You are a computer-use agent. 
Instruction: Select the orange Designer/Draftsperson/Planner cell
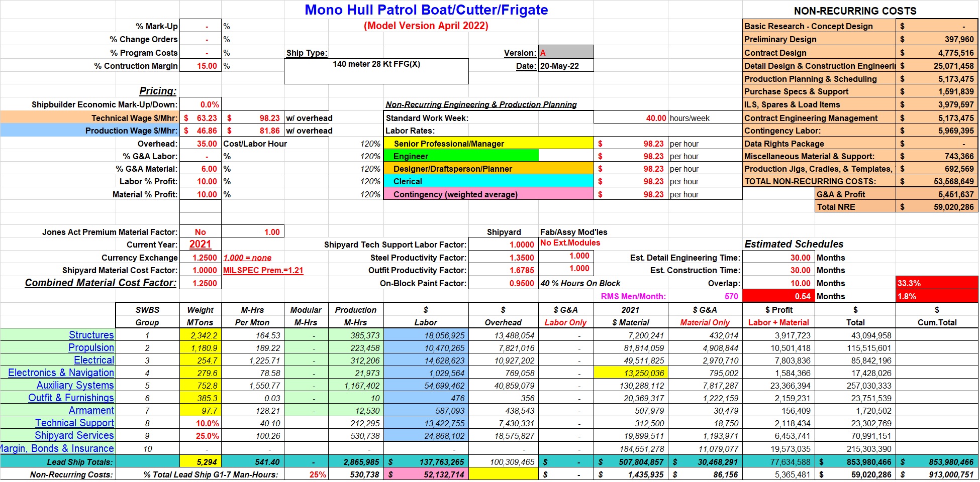pyautogui.click(x=488, y=169)
